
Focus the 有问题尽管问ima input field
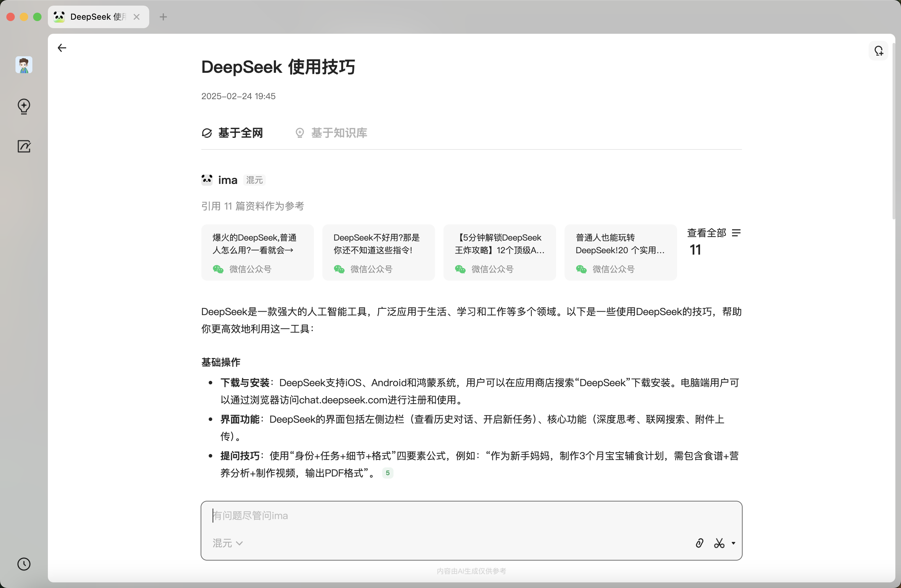point(471,515)
